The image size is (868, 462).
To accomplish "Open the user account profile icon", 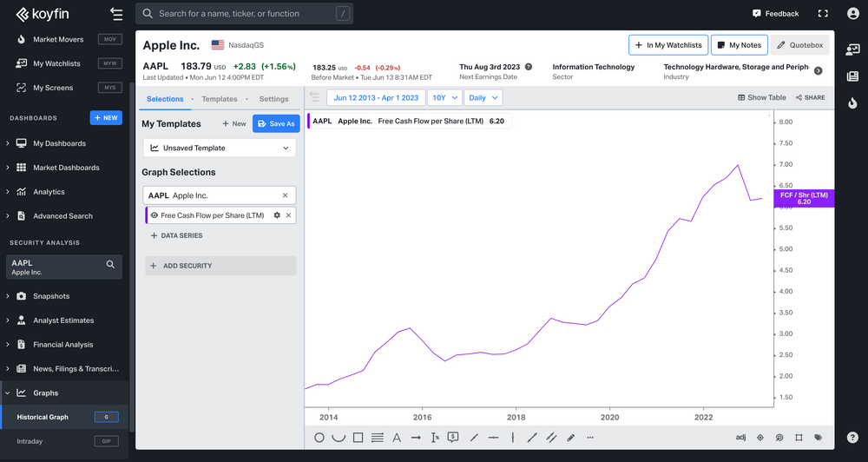I will (x=852, y=14).
